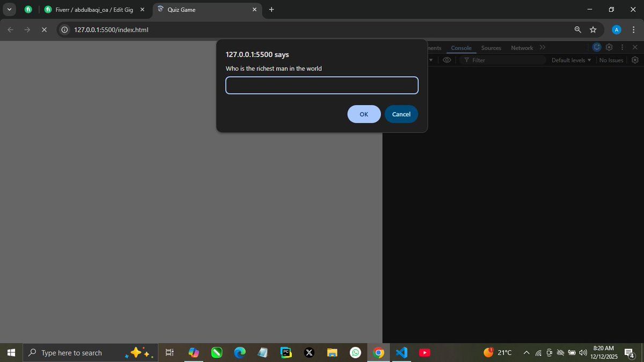The image size is (644, 362).
Task: Toggle the device emulation toolbar in DevTools
Action: click(x=596, y=47)
